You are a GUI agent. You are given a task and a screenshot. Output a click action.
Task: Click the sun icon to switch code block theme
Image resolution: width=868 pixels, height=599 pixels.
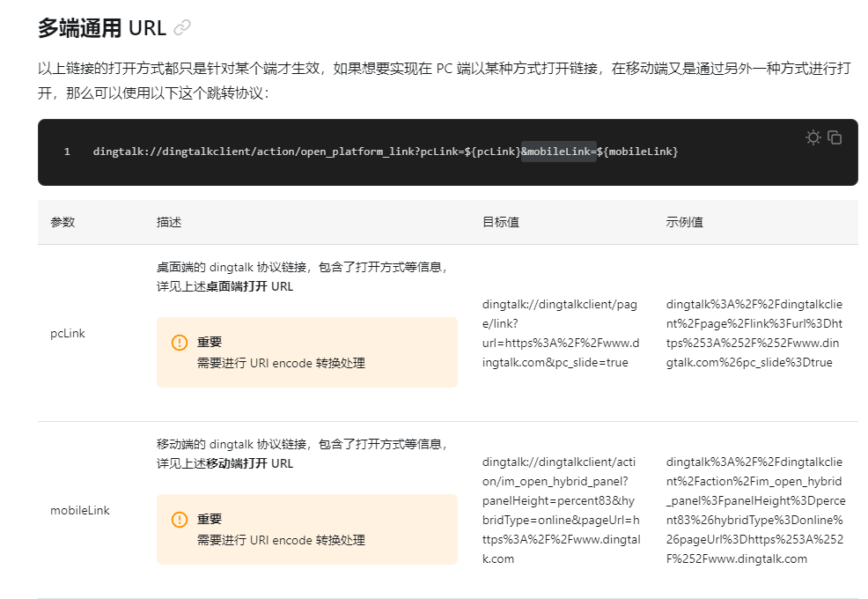point(814,137)
